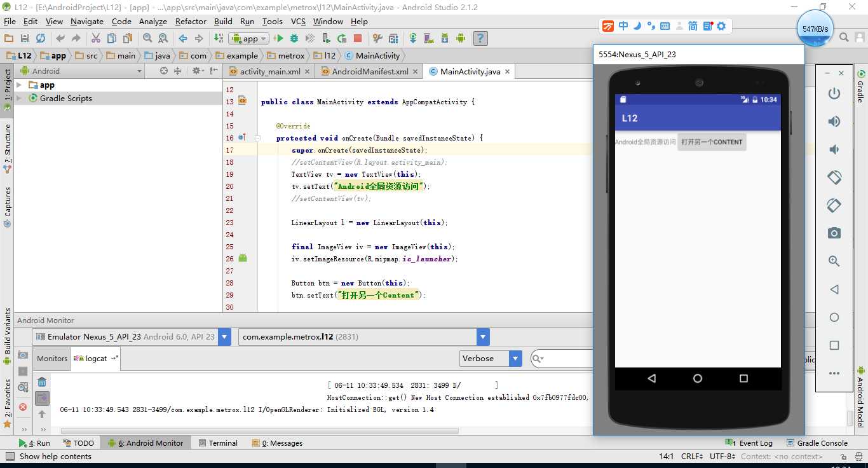Open Find with the magnifier icon
Image resolution: width=868 pixels, height=468 pixels.
click(147, 38)
